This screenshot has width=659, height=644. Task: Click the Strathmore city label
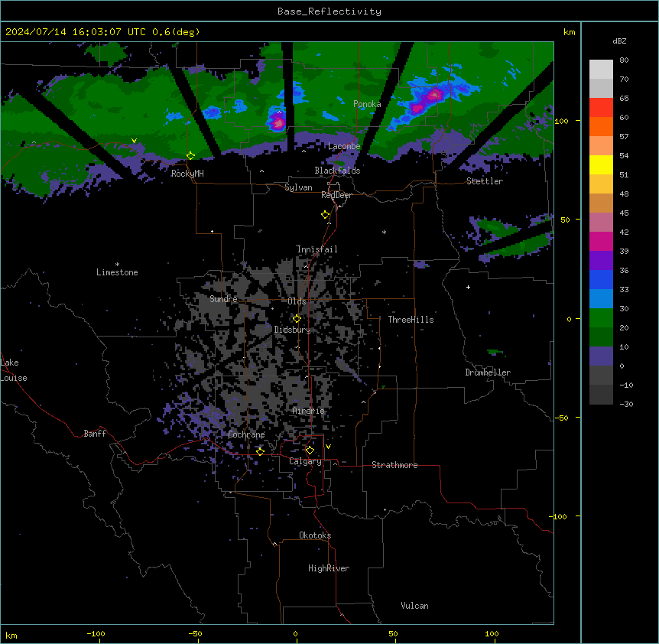point(394,465)
